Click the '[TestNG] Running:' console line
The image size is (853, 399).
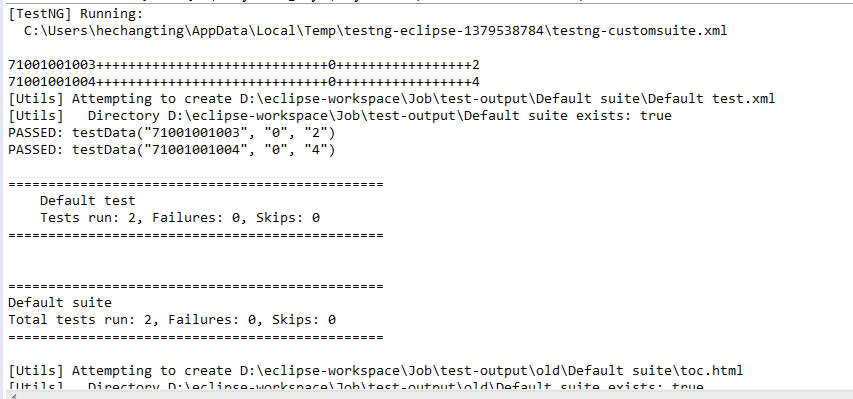(x=76, y=14)
